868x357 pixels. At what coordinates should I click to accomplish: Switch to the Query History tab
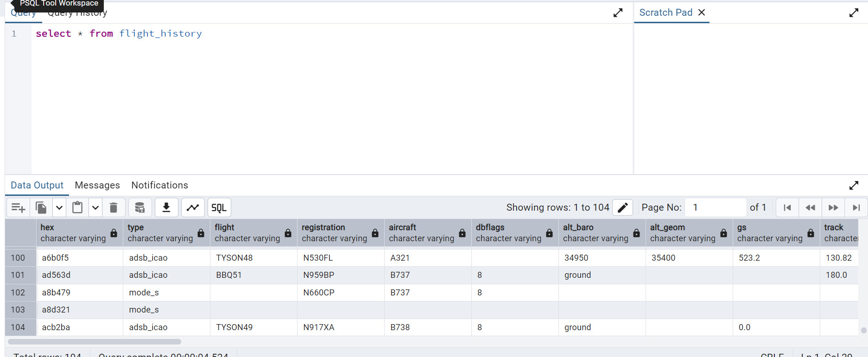click(x=77, y=13)
